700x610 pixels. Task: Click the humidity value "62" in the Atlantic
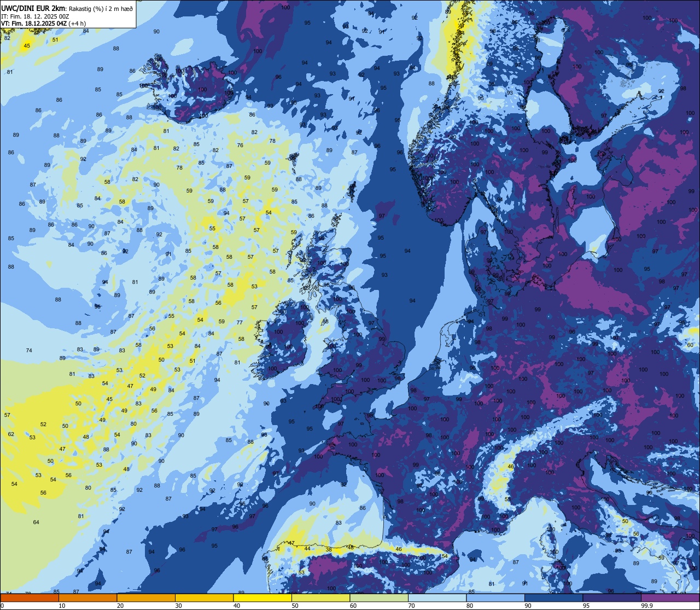[x=11, y=434]
